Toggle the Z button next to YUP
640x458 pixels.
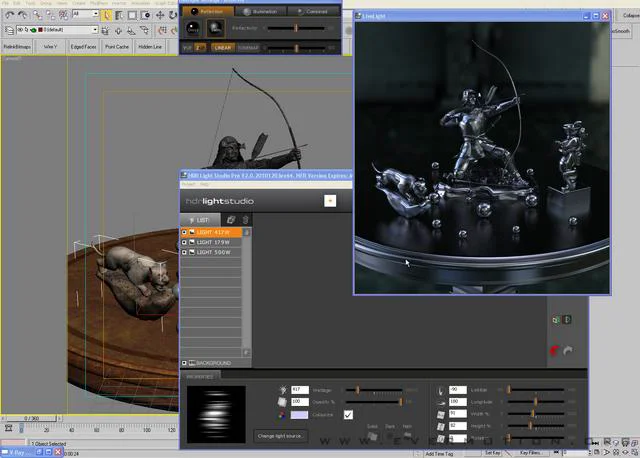pos(199,48)
